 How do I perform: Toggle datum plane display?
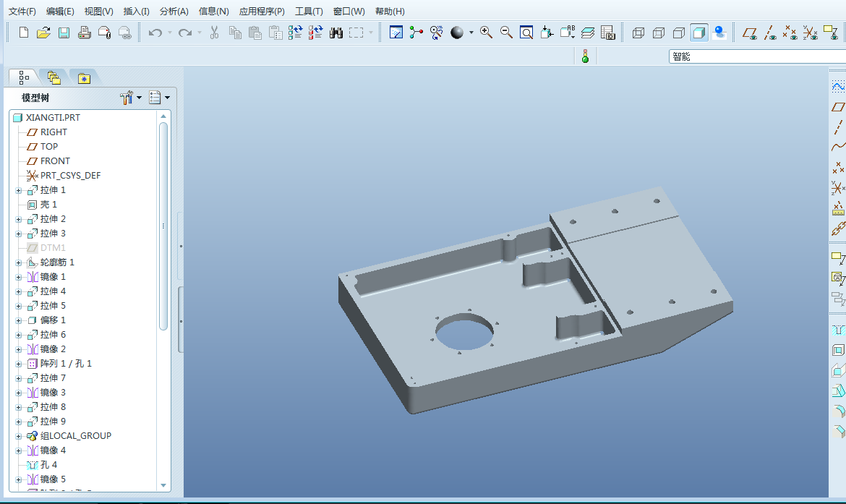[751, 33]
